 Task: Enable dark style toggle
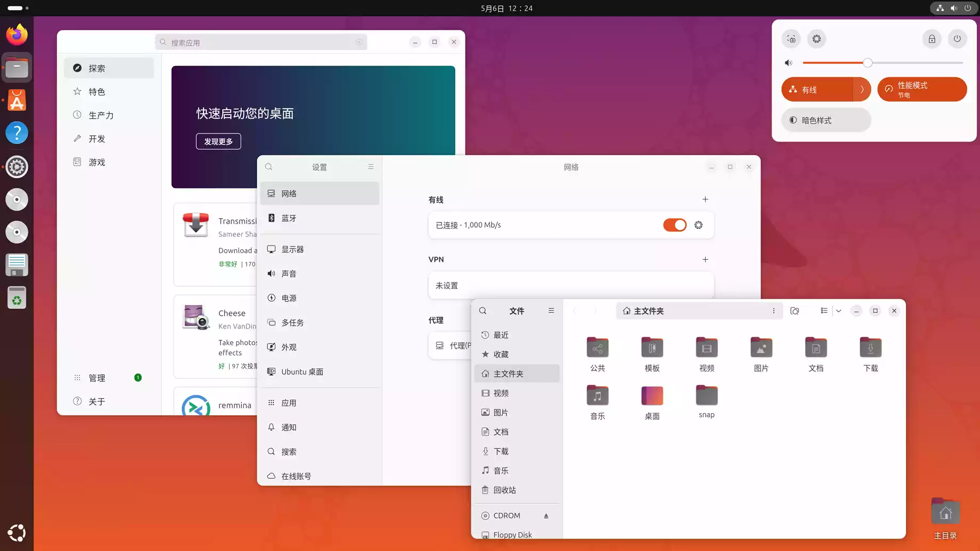pyautogui.click(x=826, y=120)
